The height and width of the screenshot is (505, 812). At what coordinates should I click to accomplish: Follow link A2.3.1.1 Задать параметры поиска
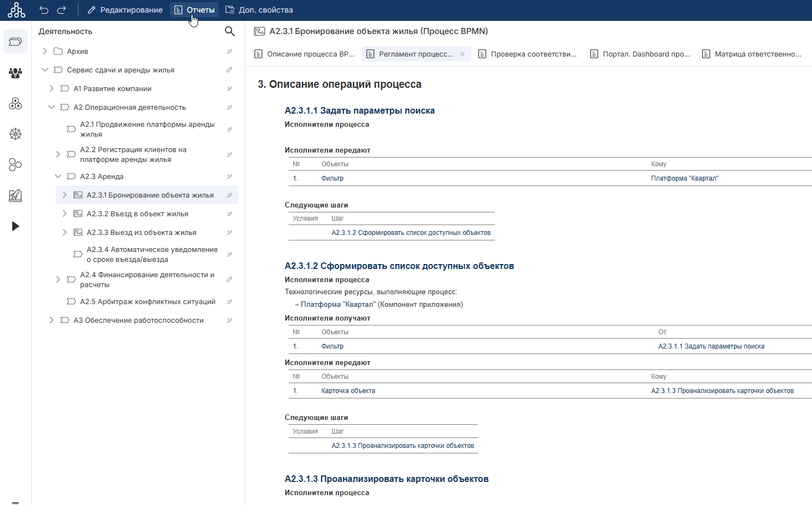click(x=711, y=346)
